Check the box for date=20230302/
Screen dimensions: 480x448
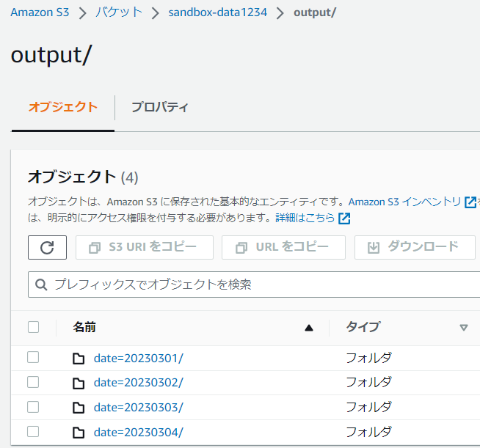[x=33, y=382]
